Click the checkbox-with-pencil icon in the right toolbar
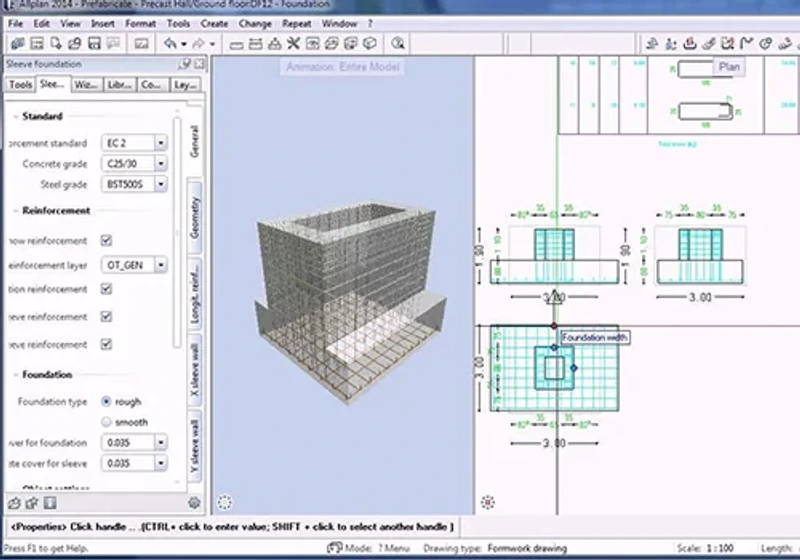The width and height of the screenshot is (800, 560). 728,44
